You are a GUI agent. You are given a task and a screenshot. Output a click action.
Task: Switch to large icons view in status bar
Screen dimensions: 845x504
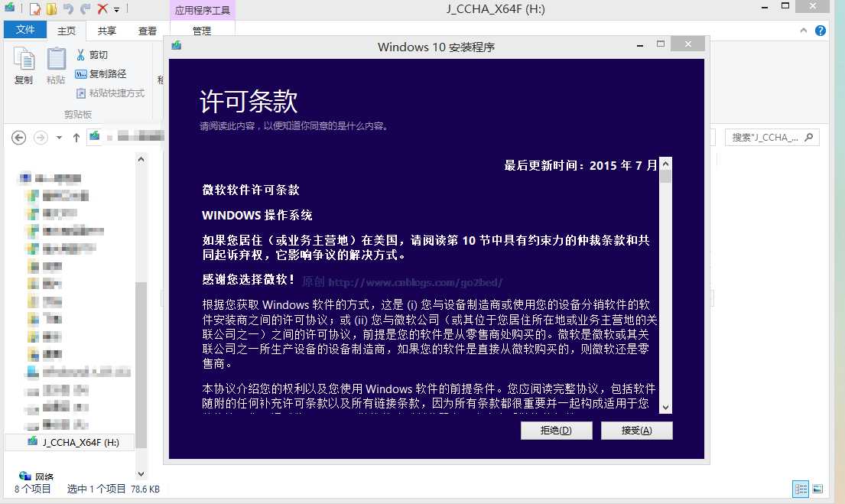coord(817,489)
